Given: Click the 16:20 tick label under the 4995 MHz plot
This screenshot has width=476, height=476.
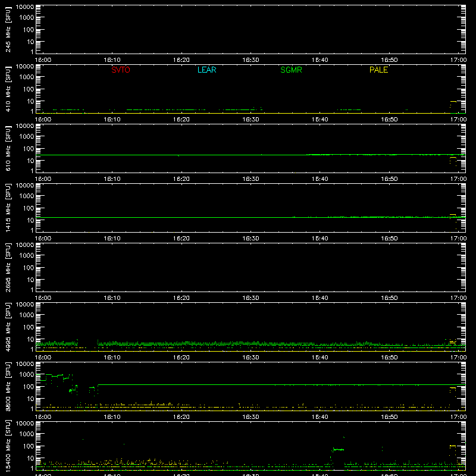Looking at the screenshot, I should tap(181, 358).
